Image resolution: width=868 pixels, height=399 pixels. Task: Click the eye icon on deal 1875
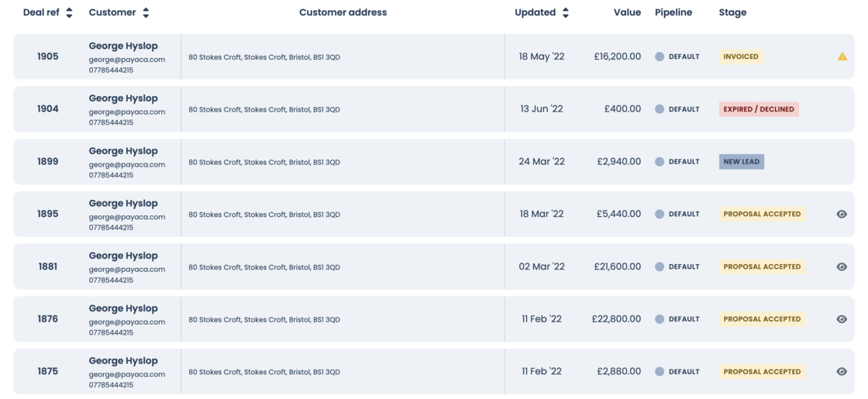(842, 372)
